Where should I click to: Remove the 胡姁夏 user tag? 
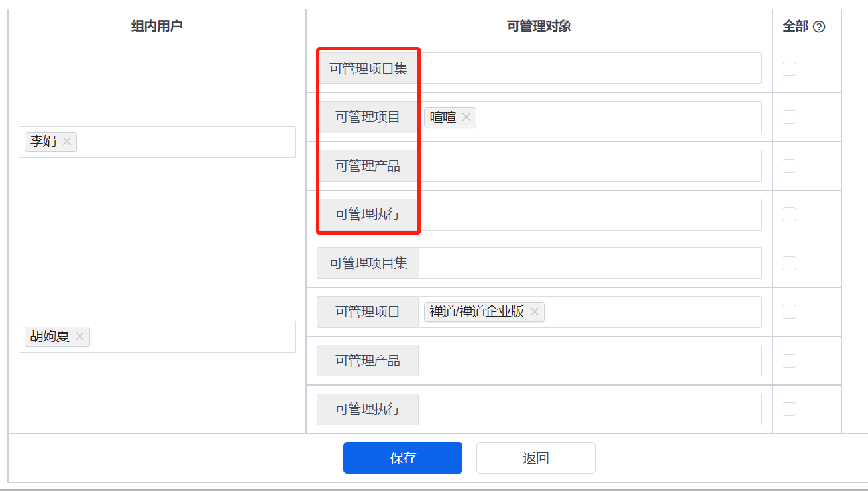pyautogui.click(x=80, y=337)
